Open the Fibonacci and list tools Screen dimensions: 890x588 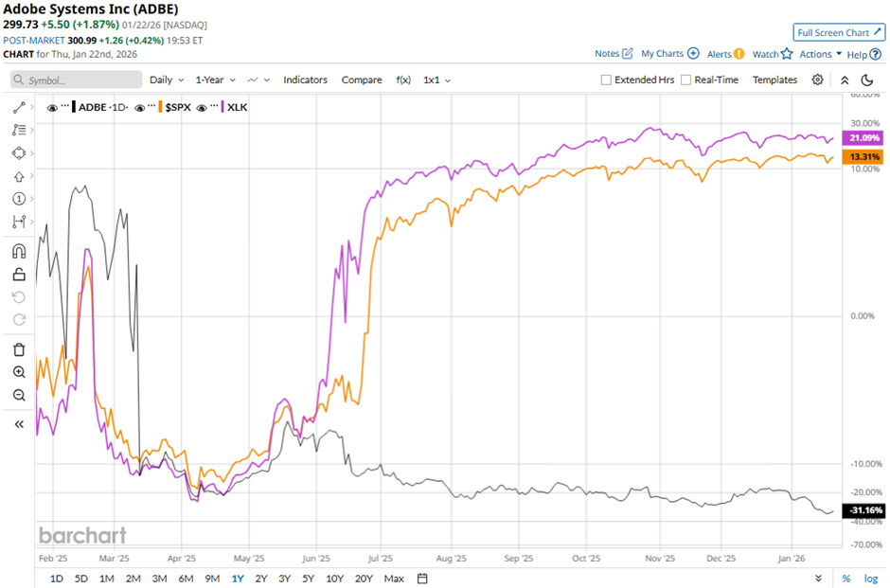pyautogui.click(x=19, y=130)
